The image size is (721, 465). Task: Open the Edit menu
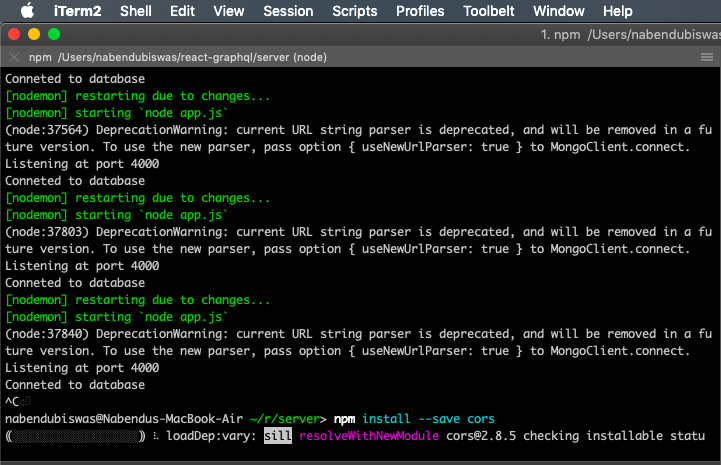tap(183, 11)
